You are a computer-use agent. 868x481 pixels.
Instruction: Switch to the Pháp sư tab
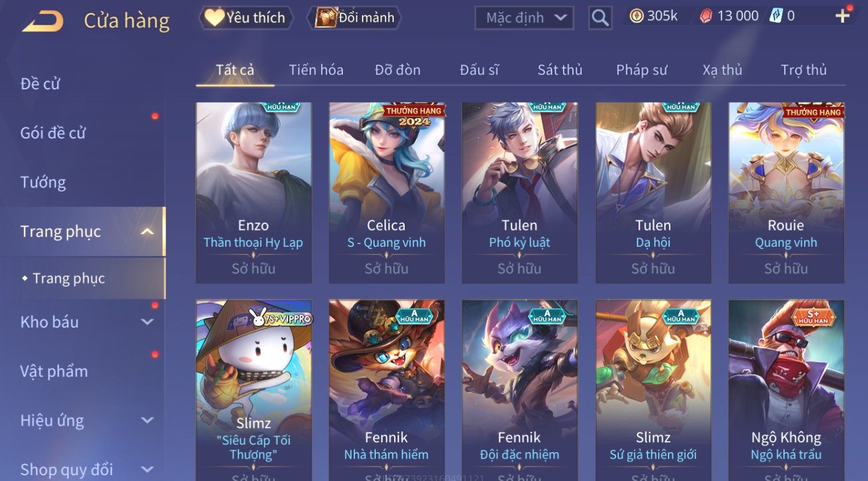coord(641,70)
